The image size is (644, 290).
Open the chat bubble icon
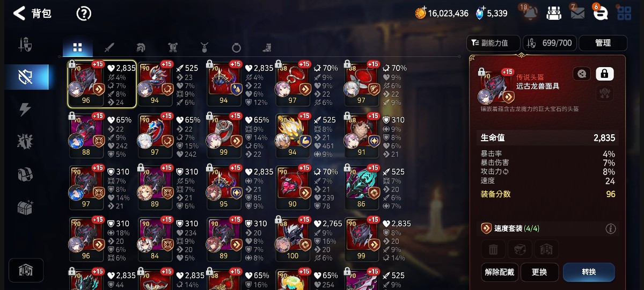pyautogui.click(x=601, y=13)
